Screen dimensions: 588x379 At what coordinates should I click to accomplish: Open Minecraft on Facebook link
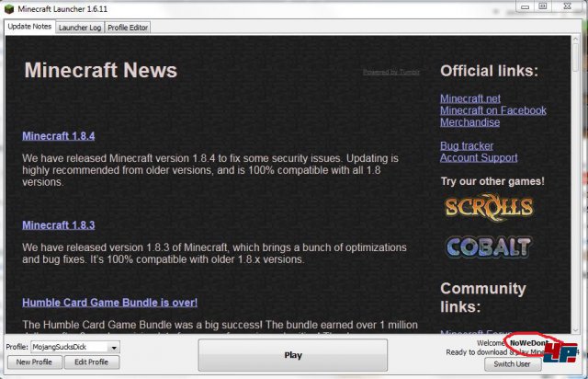click(493, 110)
